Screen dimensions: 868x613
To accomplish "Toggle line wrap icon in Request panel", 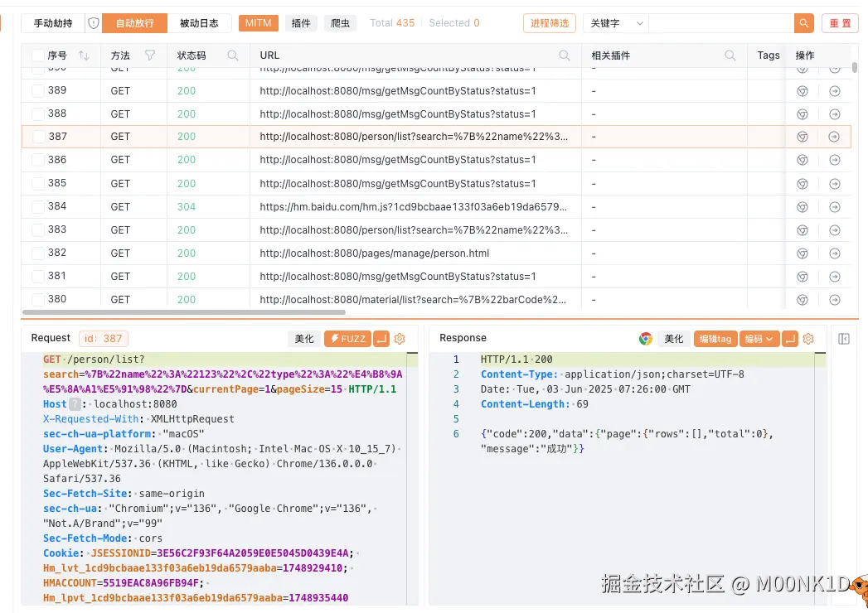I will click(381, 339).
